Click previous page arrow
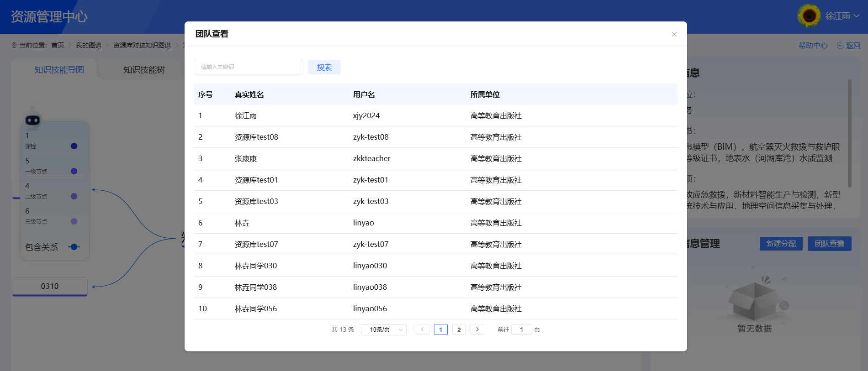Screen dimensions: 868x371 tap(422, 329)
